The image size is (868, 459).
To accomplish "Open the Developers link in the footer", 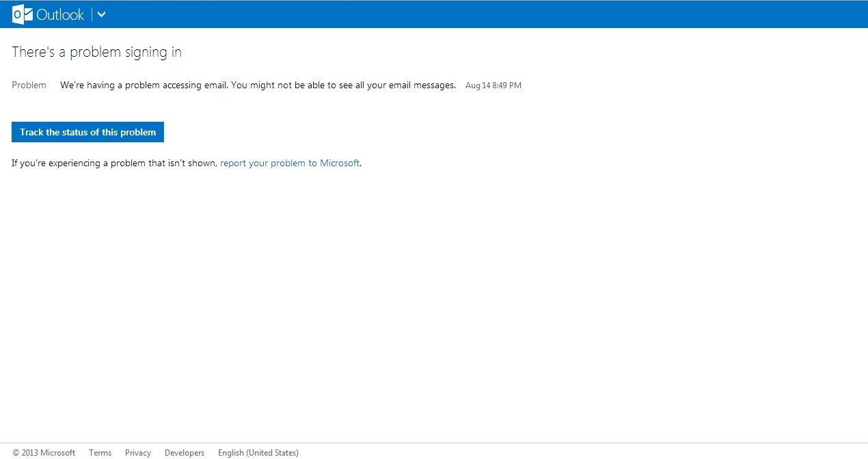I will click(185, 453).
